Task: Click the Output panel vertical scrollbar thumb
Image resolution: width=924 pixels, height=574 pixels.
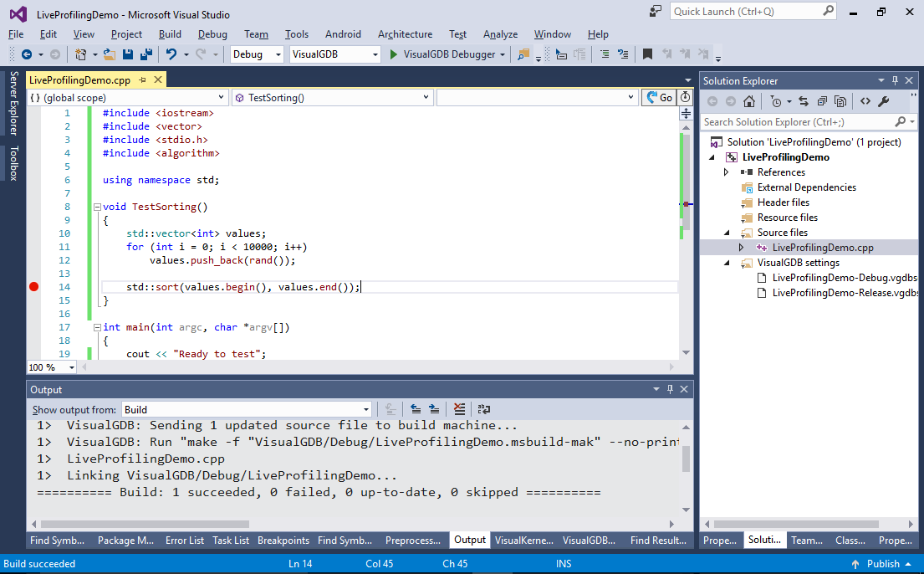Action: 686,459
